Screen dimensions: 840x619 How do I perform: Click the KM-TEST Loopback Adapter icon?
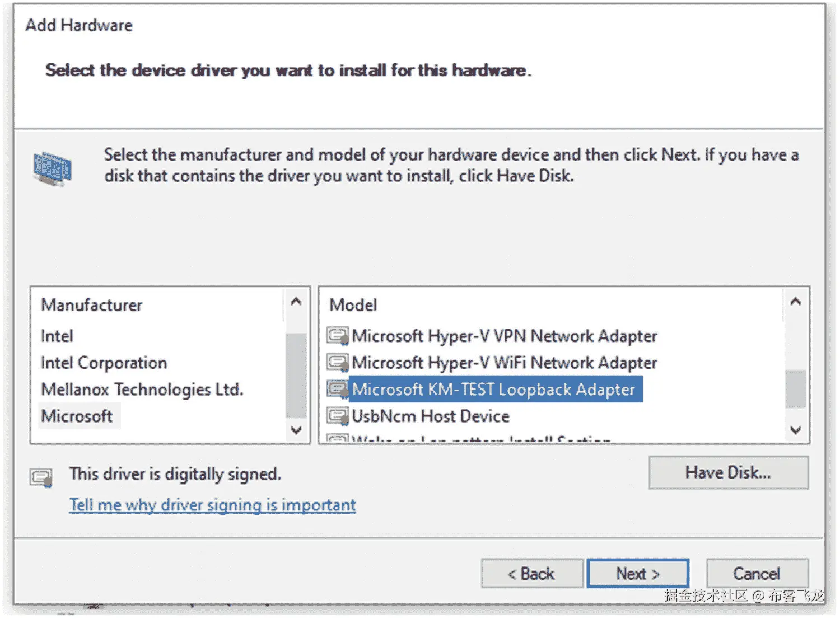point(338,389)
